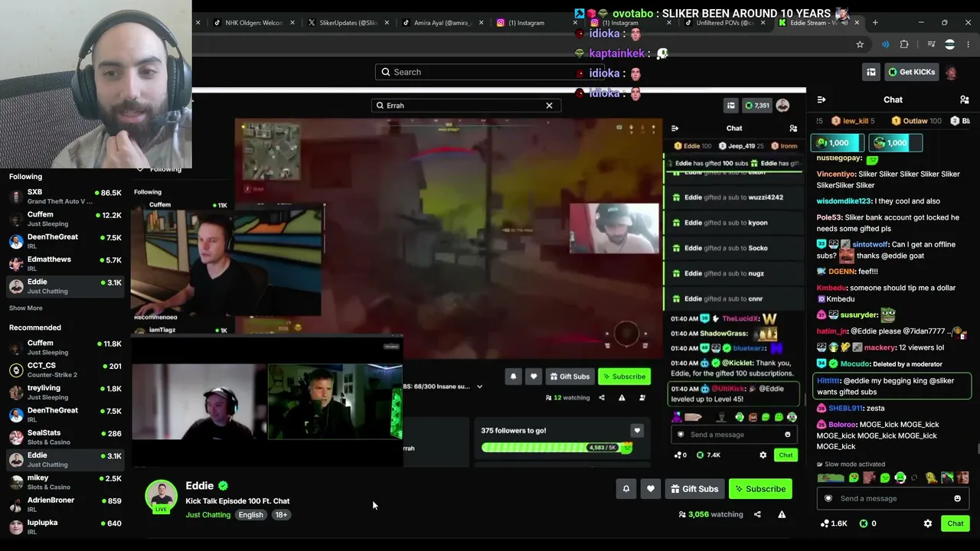
Task: Open the browser extensions puzzle icon
Action: click(904, 44)
